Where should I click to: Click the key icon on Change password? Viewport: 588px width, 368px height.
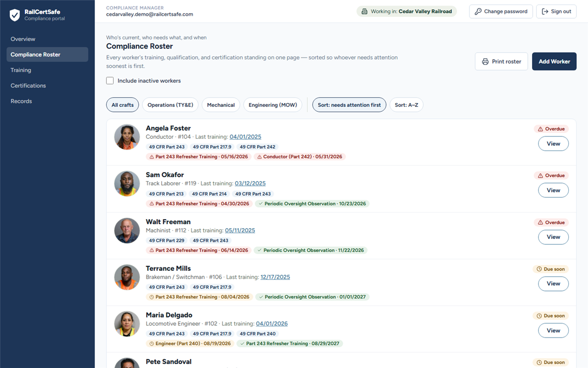(478, 11)
